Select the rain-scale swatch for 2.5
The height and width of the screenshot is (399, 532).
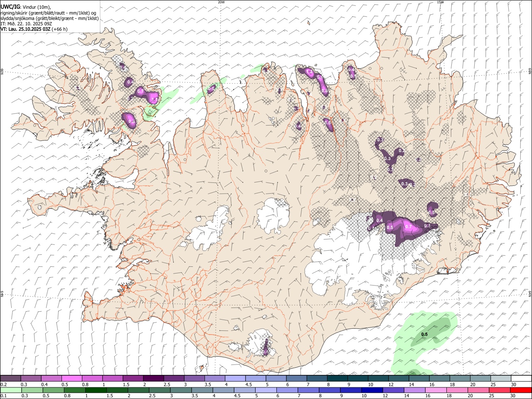[159, 390]
